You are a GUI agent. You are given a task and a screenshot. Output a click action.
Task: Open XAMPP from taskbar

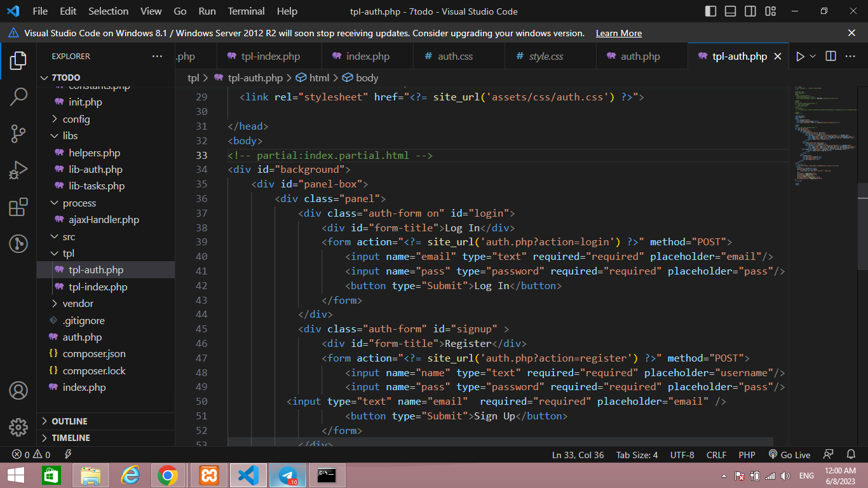pyautogui.click(x=208, y=475)
